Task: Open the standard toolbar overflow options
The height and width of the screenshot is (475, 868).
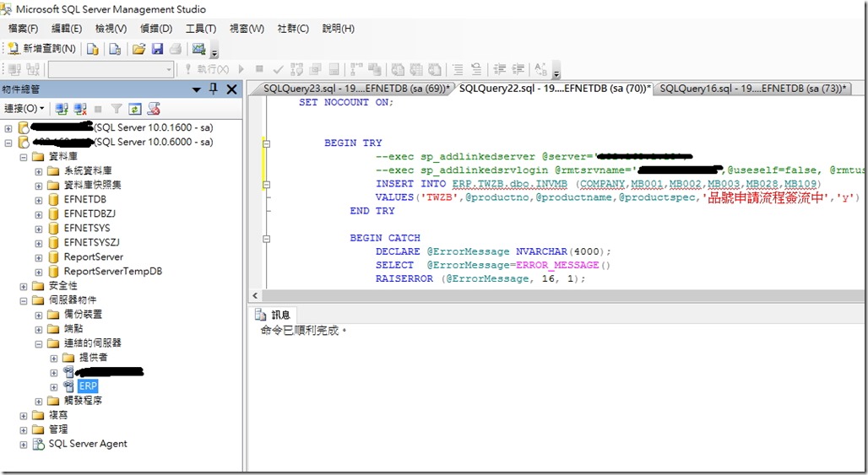Action: click(x=214, y=51)
